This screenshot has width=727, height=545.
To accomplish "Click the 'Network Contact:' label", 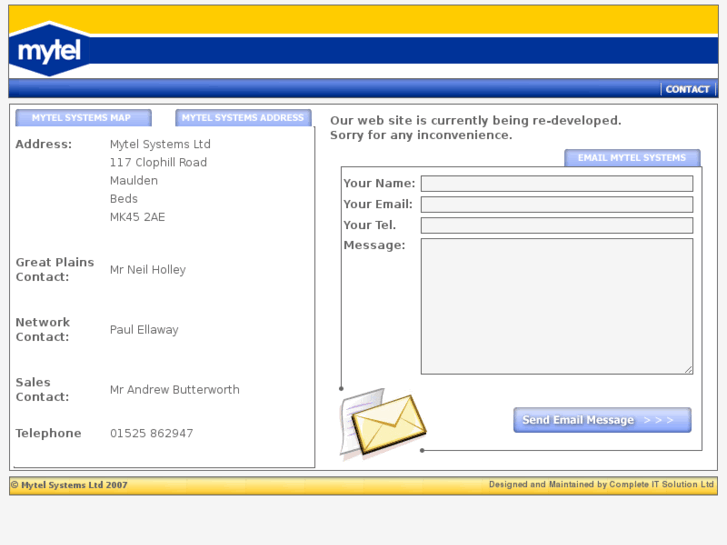I will pyautogui.click(x=43, y=329).
